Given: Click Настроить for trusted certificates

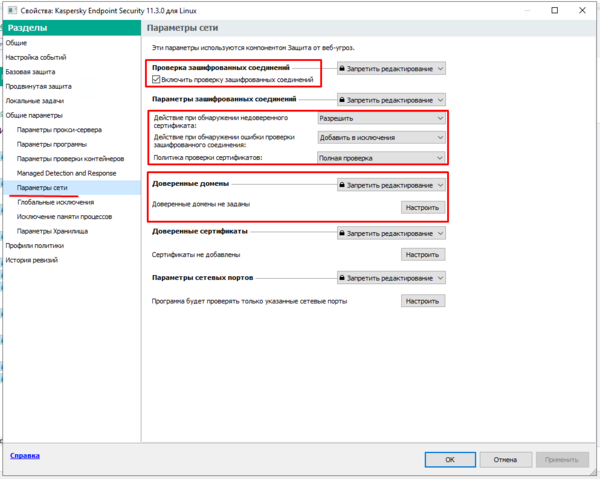Looking at the screenshot, I should tap(423, 254).
